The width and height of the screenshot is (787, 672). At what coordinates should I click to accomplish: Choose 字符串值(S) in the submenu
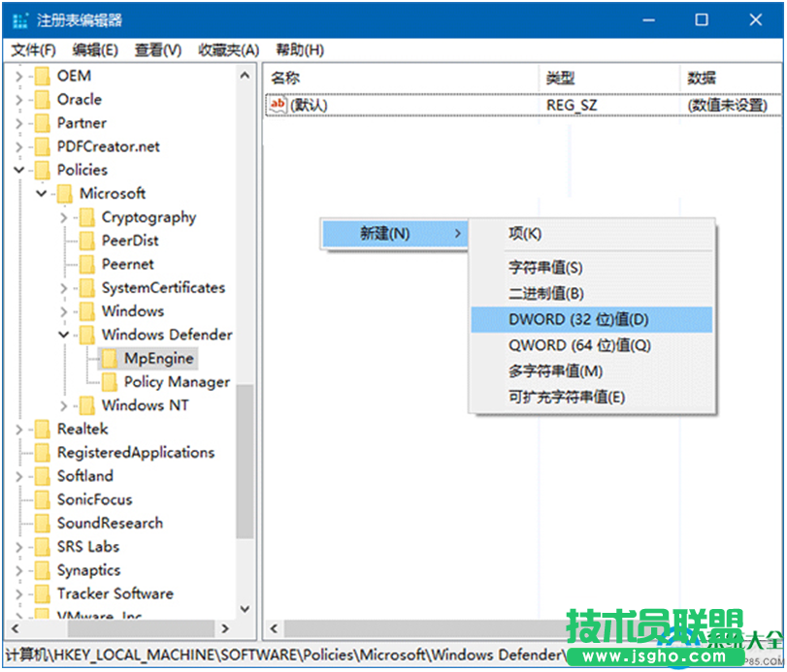tap(545, 268)
